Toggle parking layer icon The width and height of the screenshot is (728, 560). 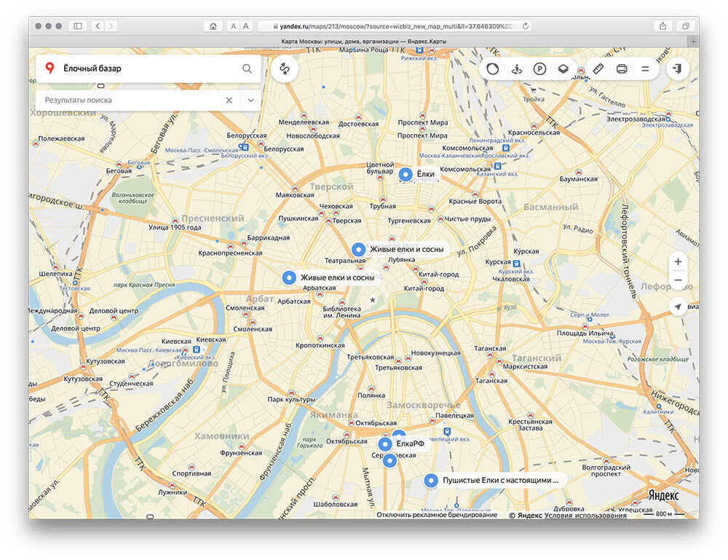point(539,69)
